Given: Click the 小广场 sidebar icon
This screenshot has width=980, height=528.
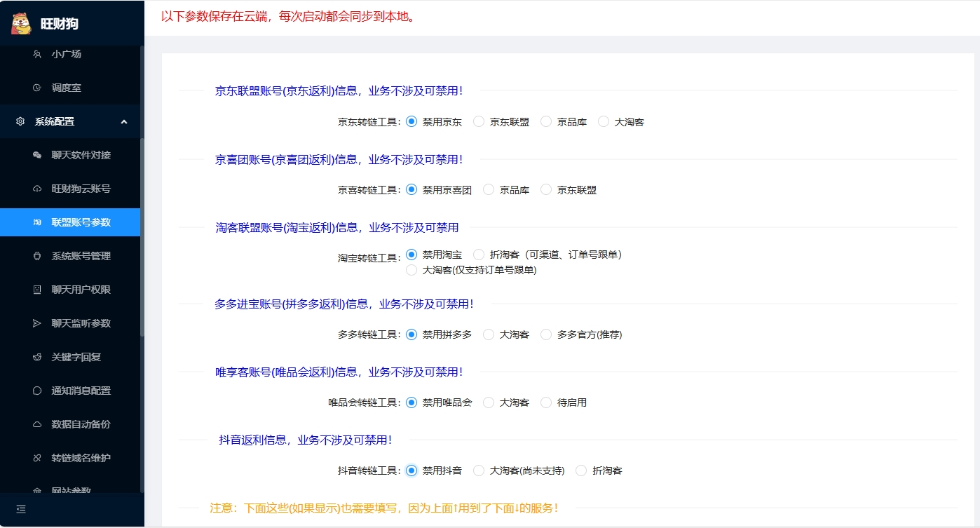Looking at the screenshot, I should pyautogui.click(x=37, y=54).
